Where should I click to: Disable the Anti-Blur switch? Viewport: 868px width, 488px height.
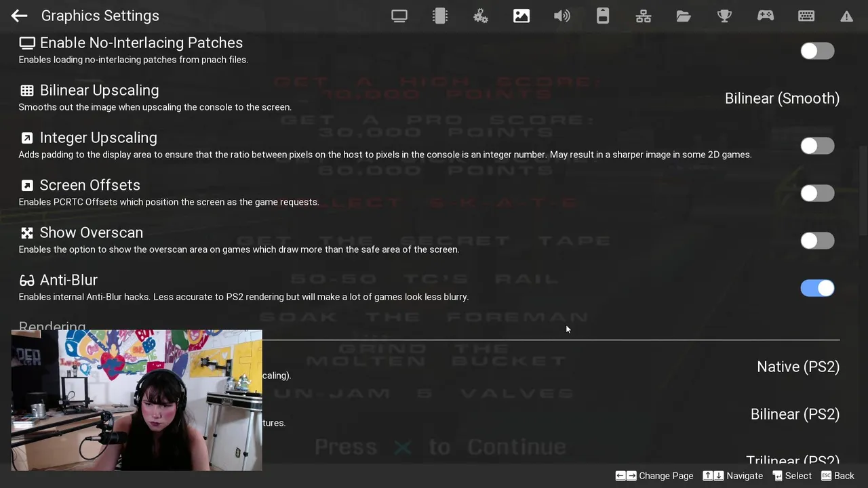[817, 288]
